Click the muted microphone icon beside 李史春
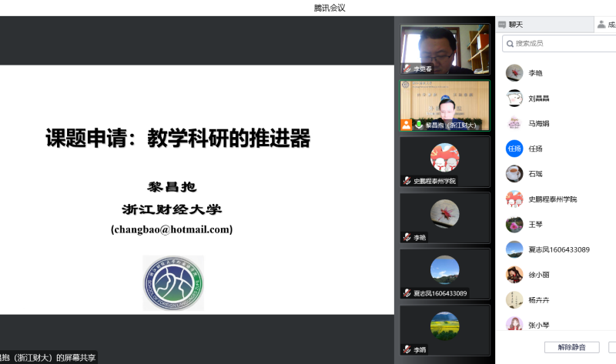 click(407, 68)
